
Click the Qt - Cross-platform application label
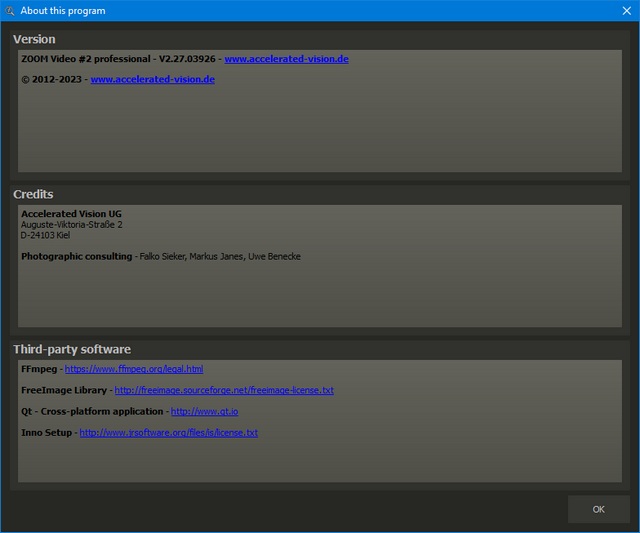tap(92, 411)
